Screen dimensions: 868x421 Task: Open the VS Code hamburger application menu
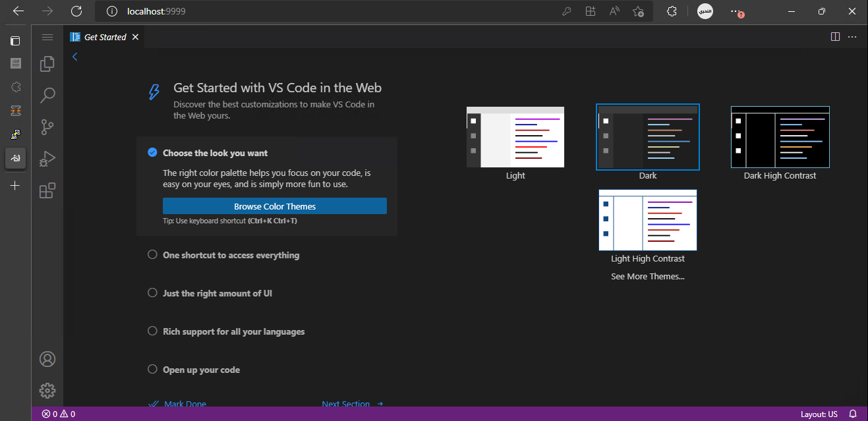click(x=47, y=38)
